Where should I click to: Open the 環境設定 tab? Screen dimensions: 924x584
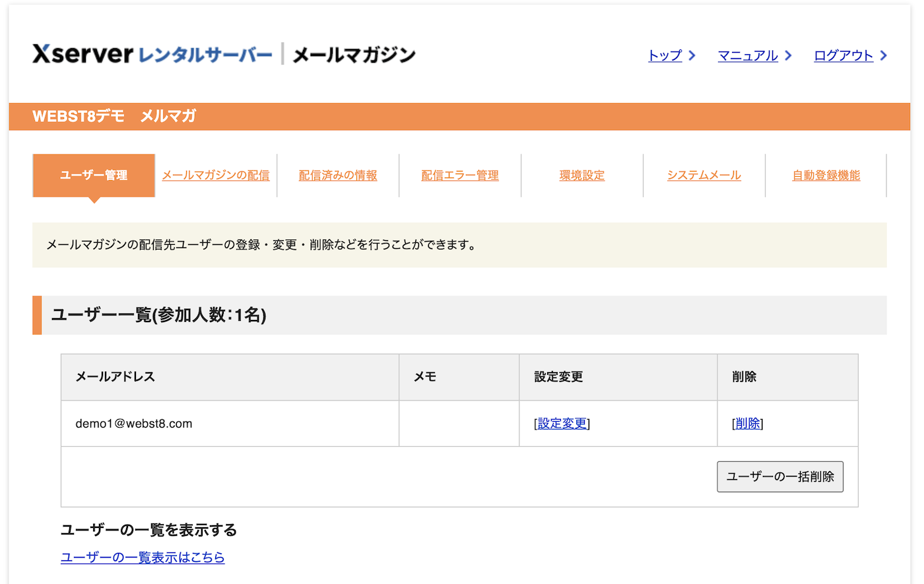[582, 176]
